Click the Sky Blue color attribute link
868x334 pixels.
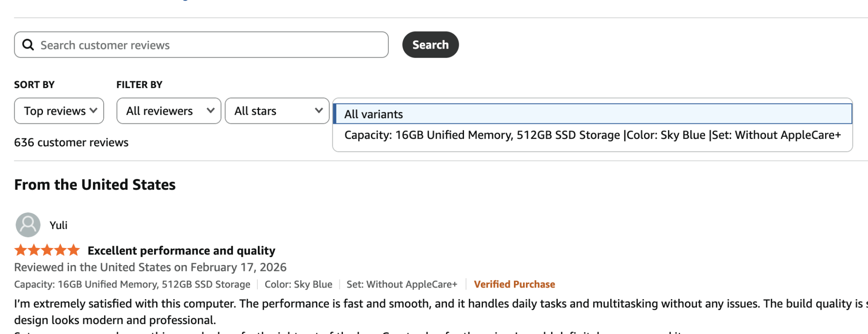298,284
